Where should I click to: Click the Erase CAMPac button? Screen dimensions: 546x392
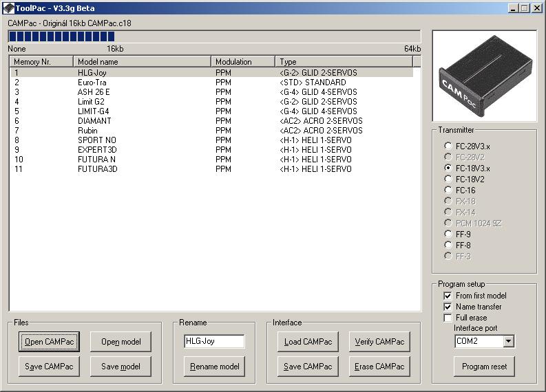pos(379,367)
